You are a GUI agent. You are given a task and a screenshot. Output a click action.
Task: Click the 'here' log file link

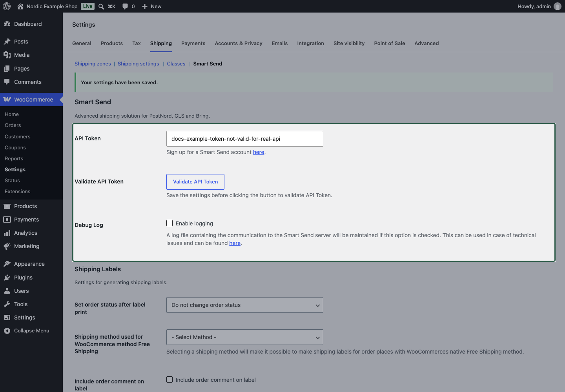click(x=235, y=243)
